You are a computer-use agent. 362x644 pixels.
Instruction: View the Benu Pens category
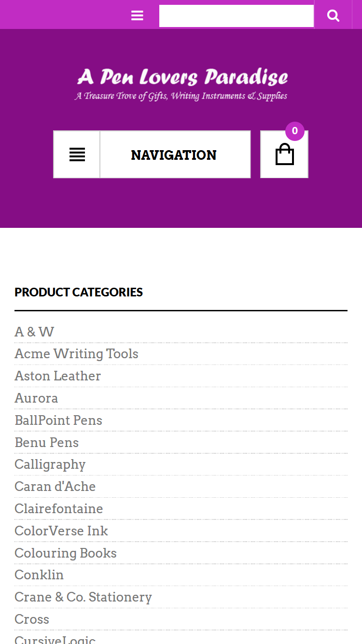(46, 443)
